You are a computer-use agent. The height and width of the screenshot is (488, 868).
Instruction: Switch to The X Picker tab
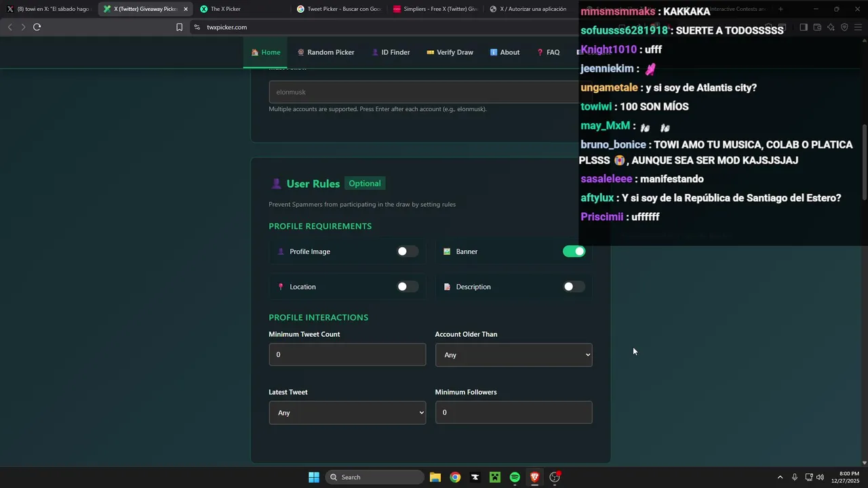(241, 9)
